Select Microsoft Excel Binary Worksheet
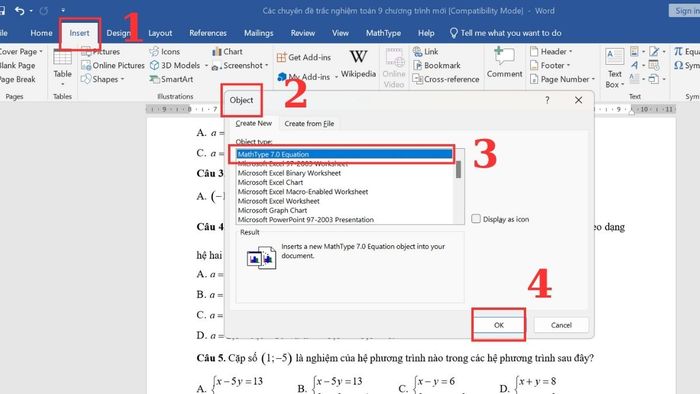The height and width of the screenshot is (394, 700). pyautogui.click(x=289, y=173)
